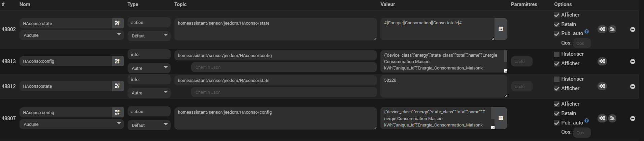Enable Historiser for HAconso:config
Image resolution: width=644 pixels, height=141 pixels.
557,54
